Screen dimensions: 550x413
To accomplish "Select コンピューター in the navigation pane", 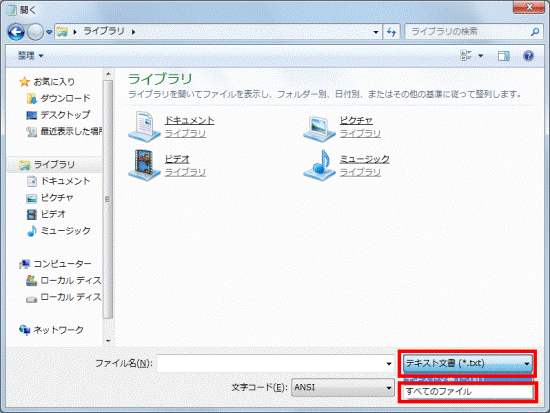I will (62, 264).
